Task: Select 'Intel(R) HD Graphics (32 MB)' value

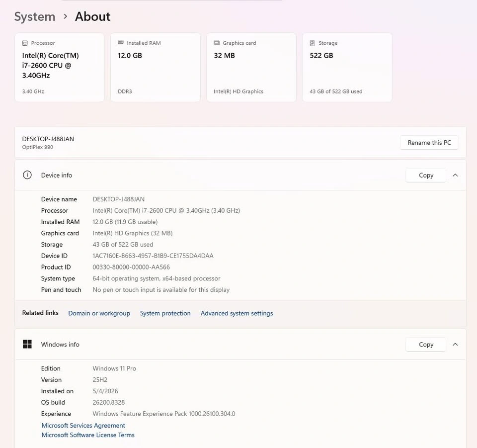Action: (x=133, y=233)
